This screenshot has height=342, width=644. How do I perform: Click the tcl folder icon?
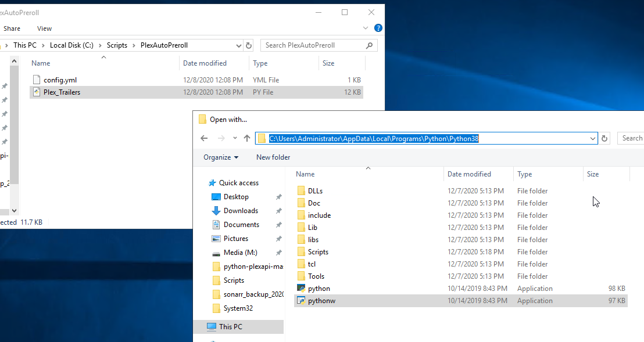click(x=301, y=264)
